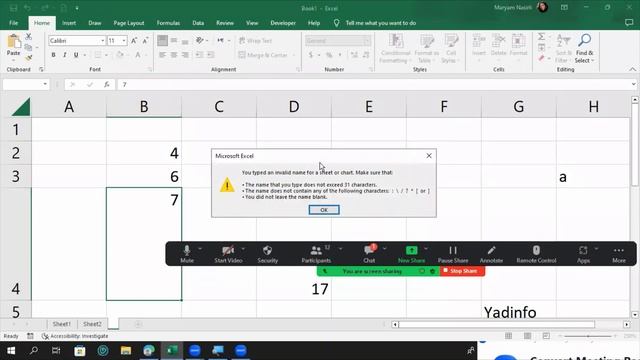Open the Data ribbon tab
The width and height of the screenshot is (640, 360).
pyautogui.click(x=198, y=23)
